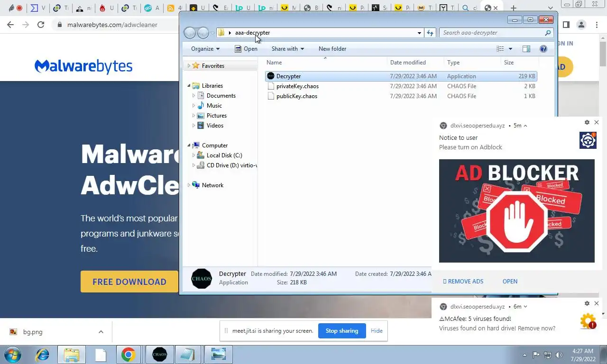Click REMOVE ADS in the notification
The image size is (607, 364).
click(463, 282)
